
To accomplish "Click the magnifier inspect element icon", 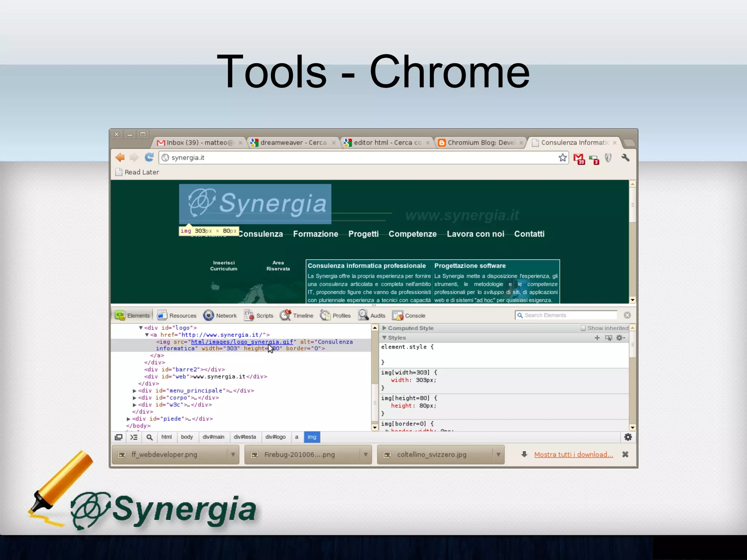I will (150, 437).
